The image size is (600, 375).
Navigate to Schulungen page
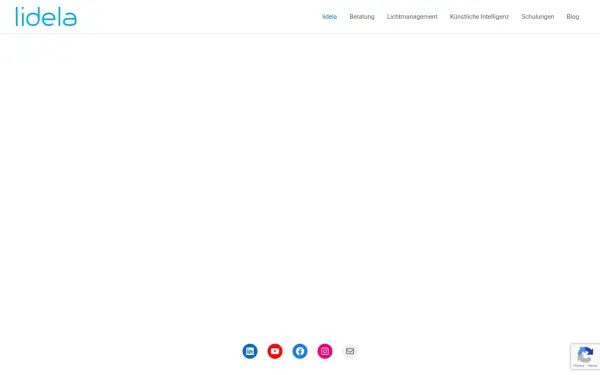point(537,17)
